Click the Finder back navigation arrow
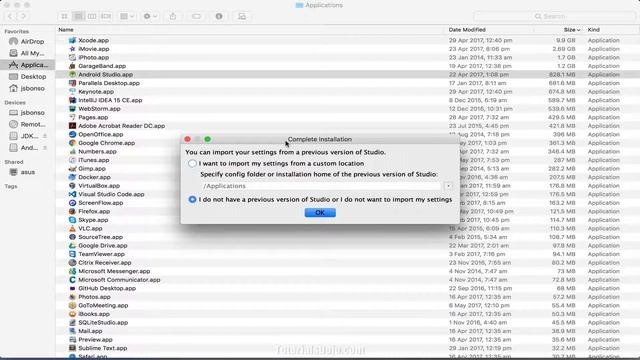This screenshot has width=640, height=360. 10,16
